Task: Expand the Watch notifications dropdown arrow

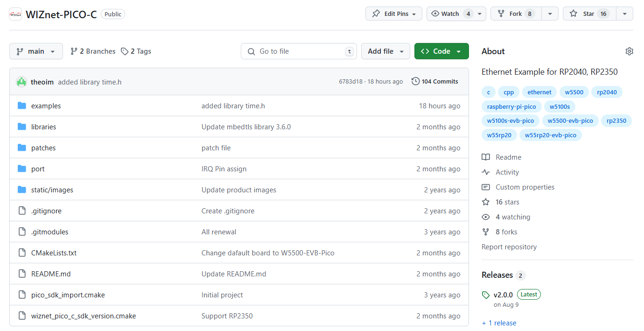Action: pyautogui.click(x=480, y=14)
